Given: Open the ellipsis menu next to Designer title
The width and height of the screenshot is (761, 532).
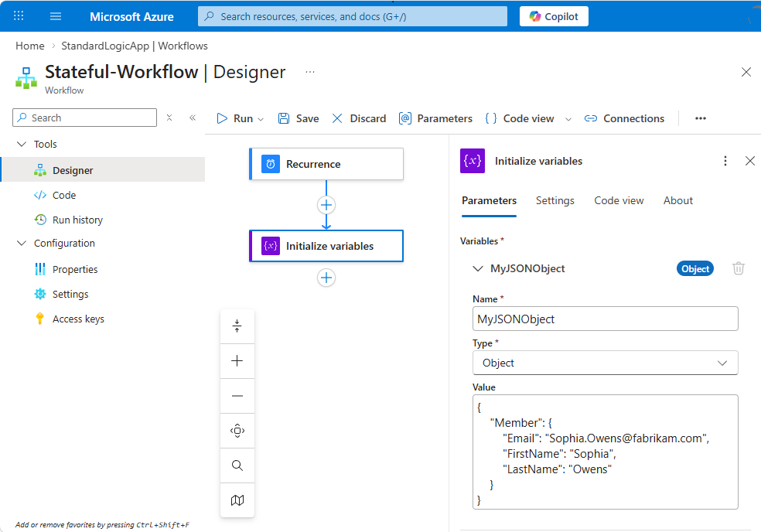Looking at the screenshot, I should coord(310,72).
